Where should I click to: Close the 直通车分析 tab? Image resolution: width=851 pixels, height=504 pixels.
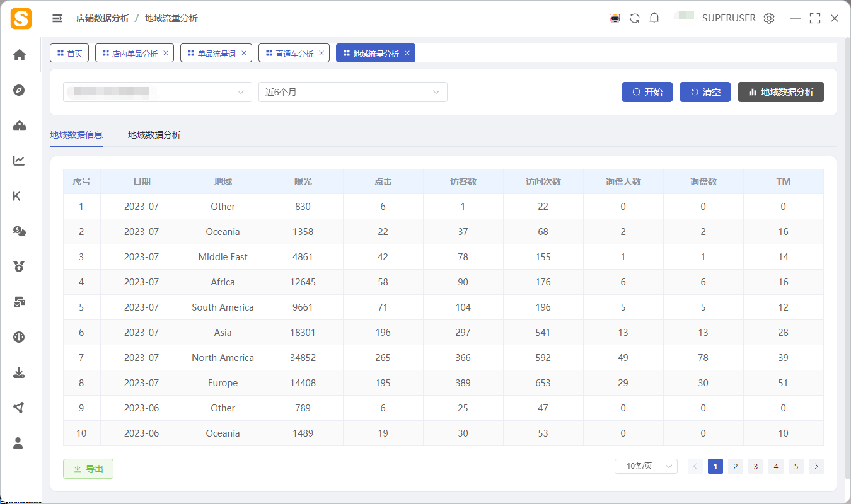coord(321,53)
